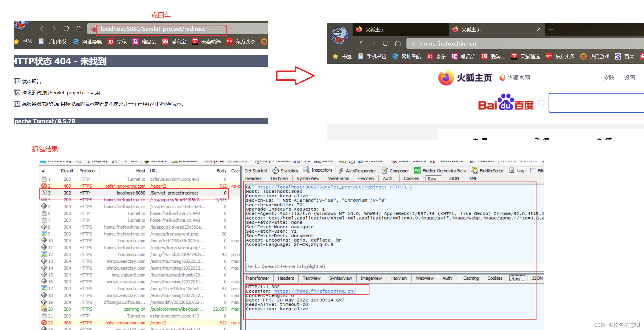Select response ImageView tab
Screen dimensions: 644x330
[x=371, y=278]
